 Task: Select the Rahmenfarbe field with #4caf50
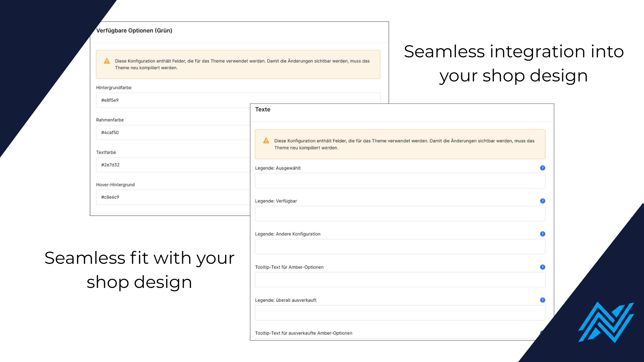[173, 132]
